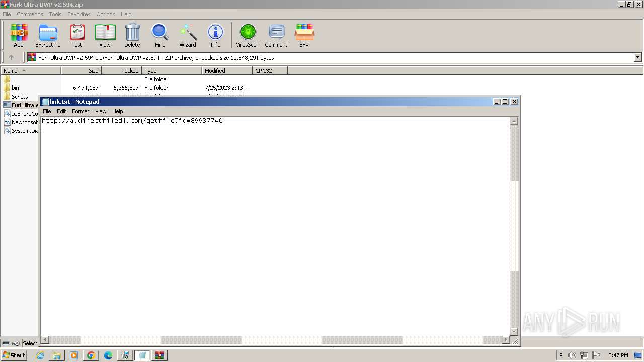Click the network tray icon
This screenshot has height=362, width=644.
coord(584,355)
